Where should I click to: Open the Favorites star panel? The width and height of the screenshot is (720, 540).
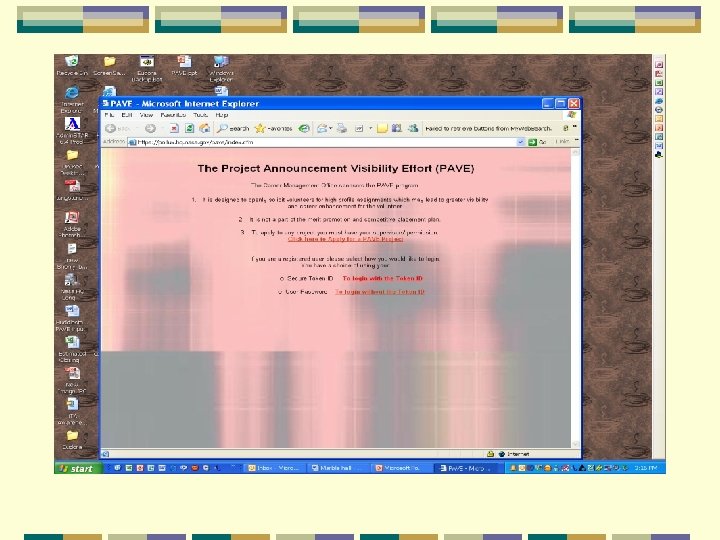click(x=274, y=129)
